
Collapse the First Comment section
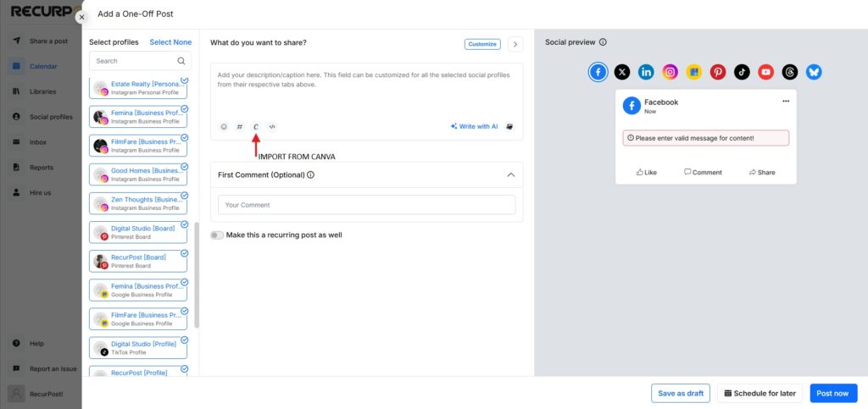click(511, 174)
